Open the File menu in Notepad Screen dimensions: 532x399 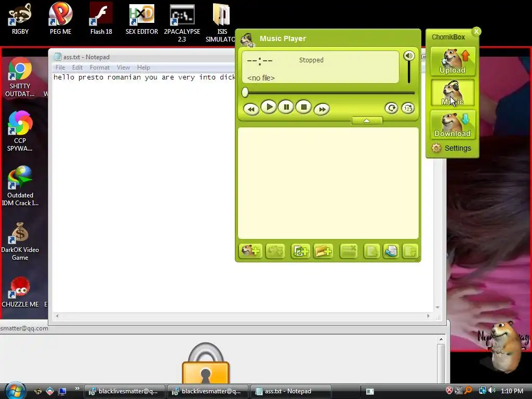tap(60, 68)
